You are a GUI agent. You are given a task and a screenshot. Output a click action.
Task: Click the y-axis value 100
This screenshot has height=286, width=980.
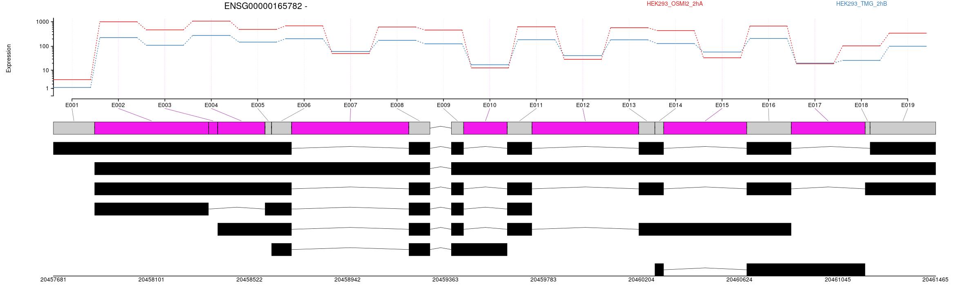click(x=44, y=46)
